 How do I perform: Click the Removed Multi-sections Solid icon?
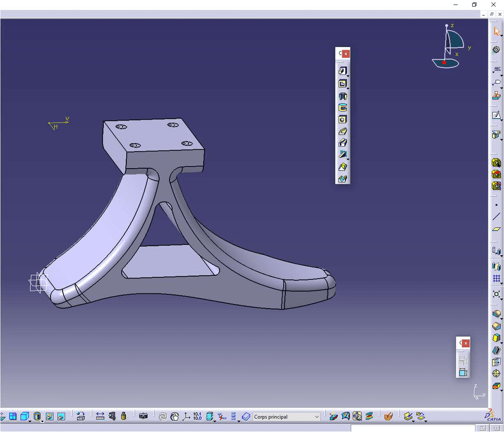[343, 179]
